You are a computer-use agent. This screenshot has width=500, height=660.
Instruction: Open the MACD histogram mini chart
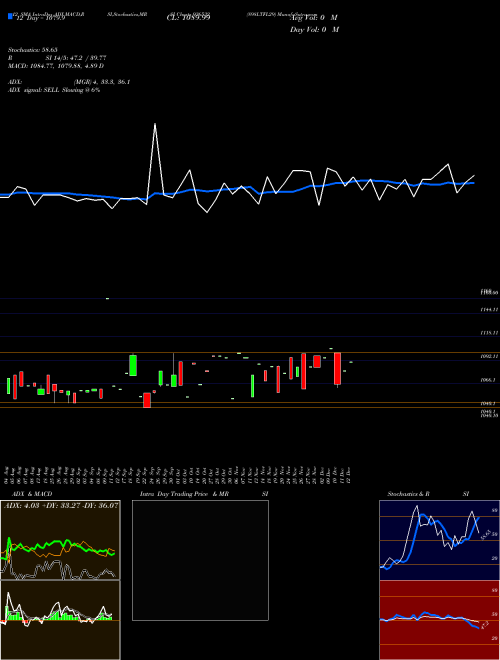click(x=60, y=620)
